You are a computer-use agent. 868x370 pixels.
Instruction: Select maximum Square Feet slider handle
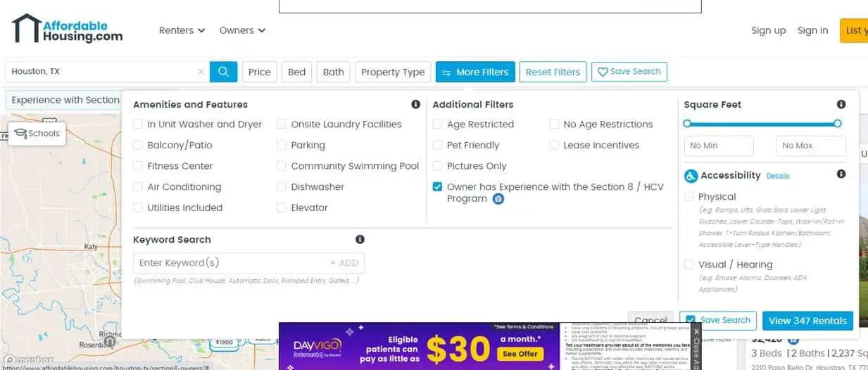coord(837,124)
